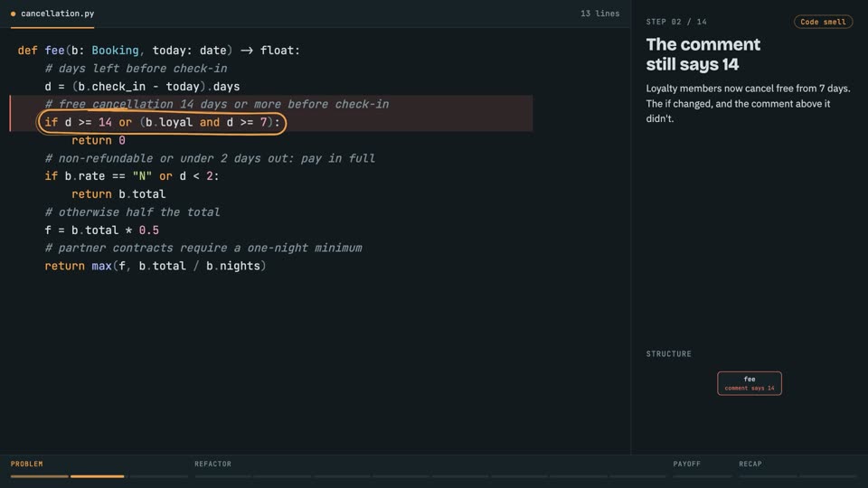Image resolution: width=868 pixels, height=488 pixels.
Task: Jump to the REFACTOR section label
Action: [x=212, y=464]
